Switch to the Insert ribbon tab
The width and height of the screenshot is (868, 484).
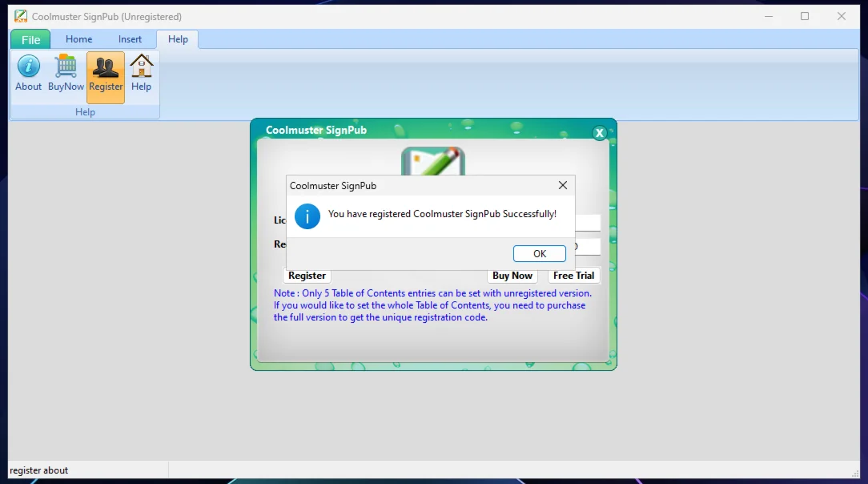coord(130,39)
